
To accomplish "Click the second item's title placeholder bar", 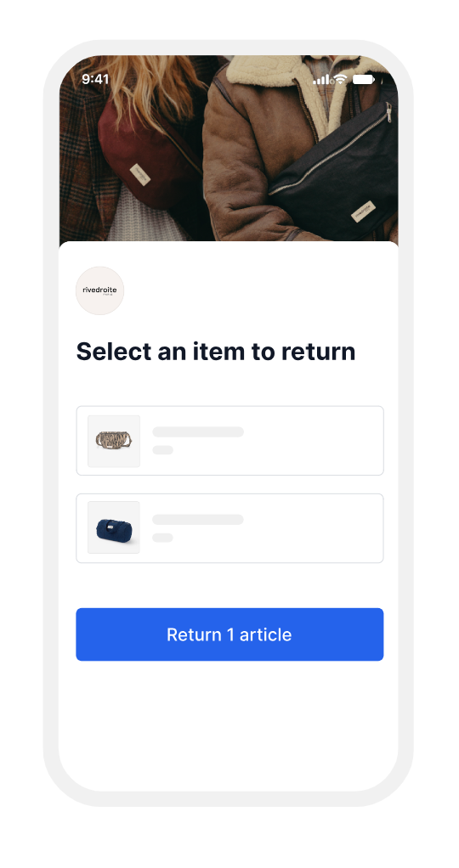I will 198,519.
